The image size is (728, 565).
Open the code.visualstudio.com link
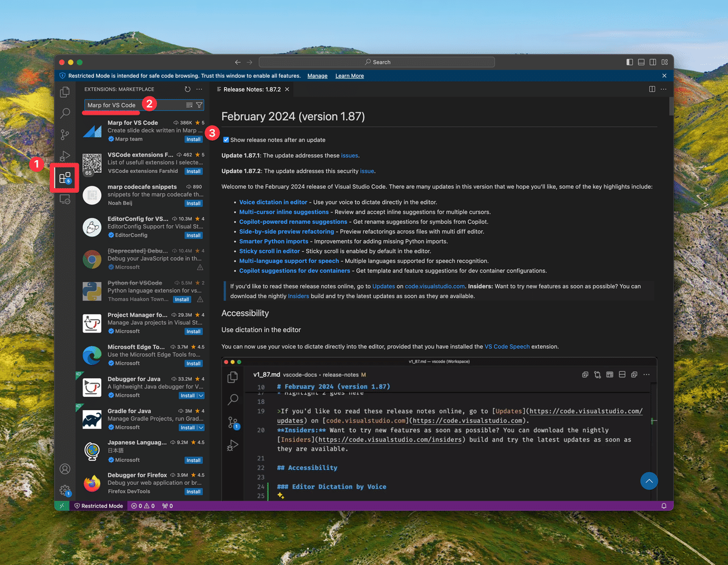434,286
